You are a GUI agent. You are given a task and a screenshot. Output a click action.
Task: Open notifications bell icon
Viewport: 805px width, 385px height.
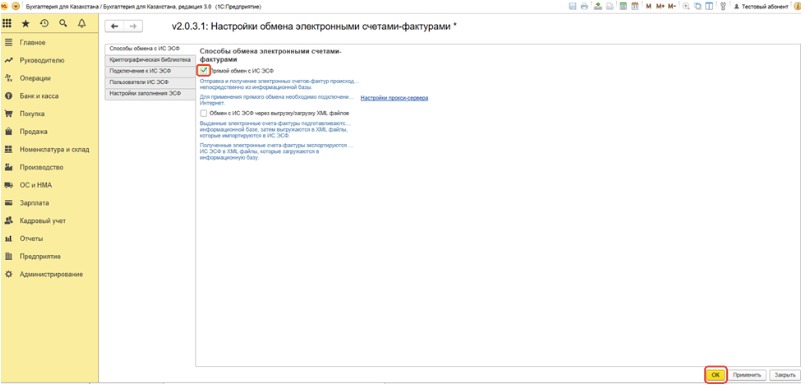[x=81, y=24]
